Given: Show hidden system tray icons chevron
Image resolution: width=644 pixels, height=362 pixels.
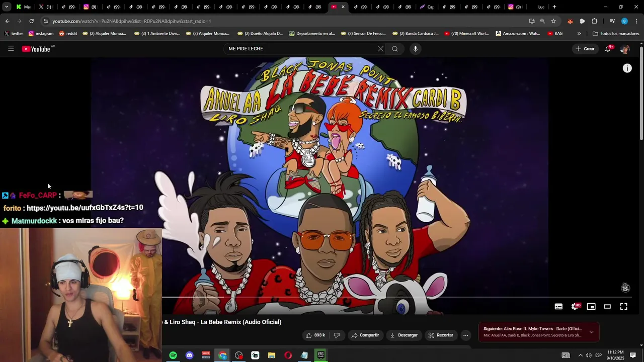Looking at the screenshot, I should point(580,355).
